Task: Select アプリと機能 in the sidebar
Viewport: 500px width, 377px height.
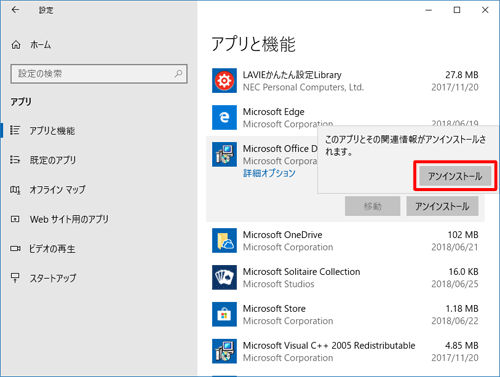Action: pyautogui.click(x=52, y=131)
